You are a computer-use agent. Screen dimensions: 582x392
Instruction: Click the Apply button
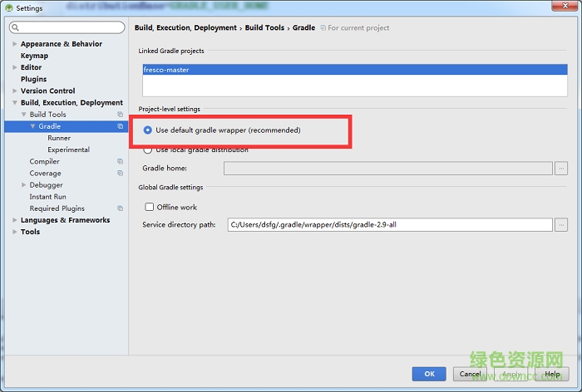[510, 374]
